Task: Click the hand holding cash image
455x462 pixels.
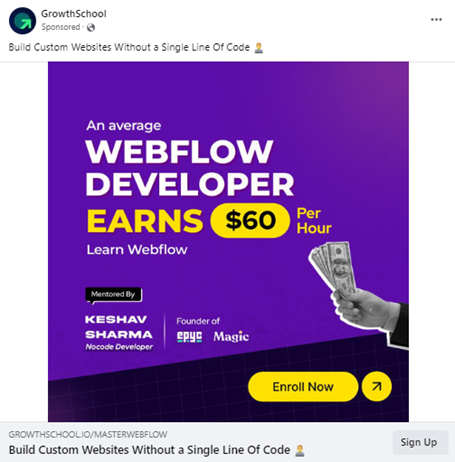Action: click(359, 294)
